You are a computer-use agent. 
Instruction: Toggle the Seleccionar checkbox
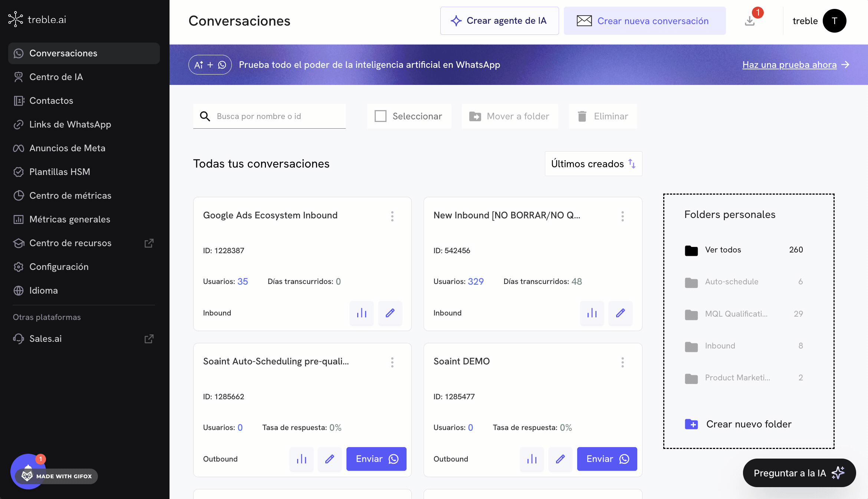click(x=381, y=116)
